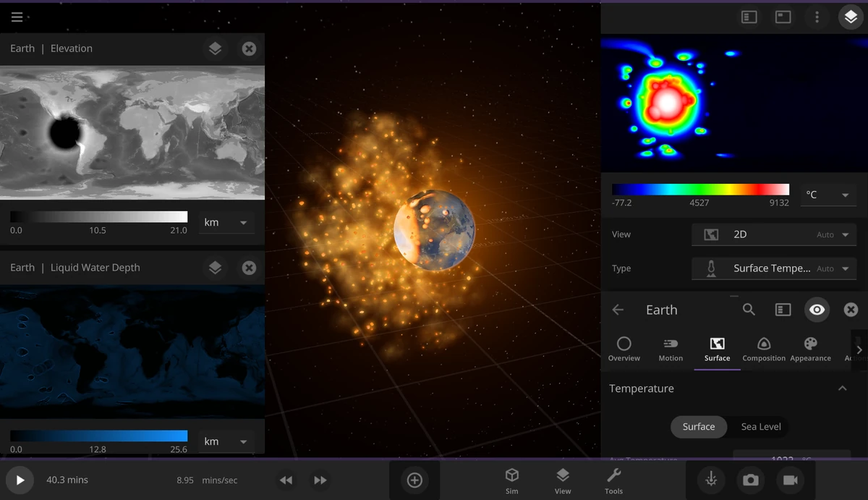
Task: Select the Tools wrench icon
Action: pos(613,479)
